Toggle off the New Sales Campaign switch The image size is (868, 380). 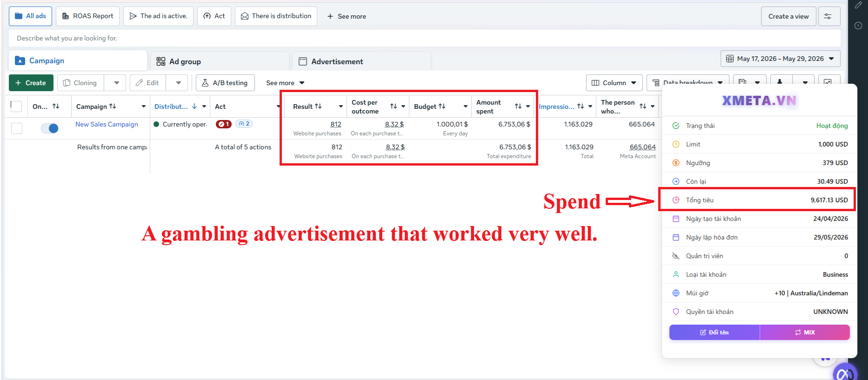coord(50,128)
